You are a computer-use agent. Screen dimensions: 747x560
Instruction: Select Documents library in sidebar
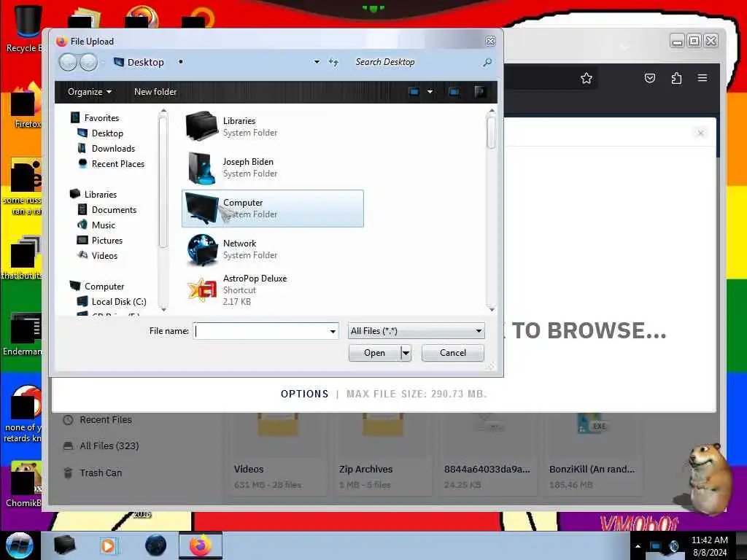(x=107, y=209)
